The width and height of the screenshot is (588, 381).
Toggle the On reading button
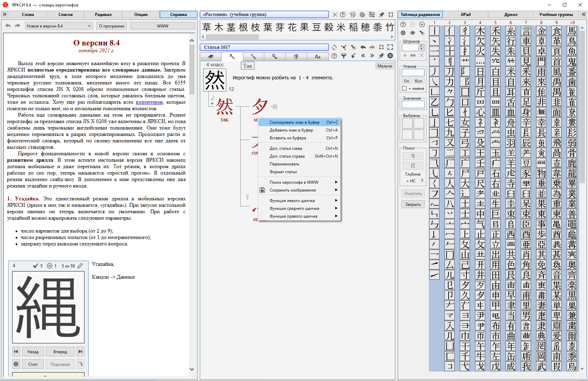[x=406, y=81]
